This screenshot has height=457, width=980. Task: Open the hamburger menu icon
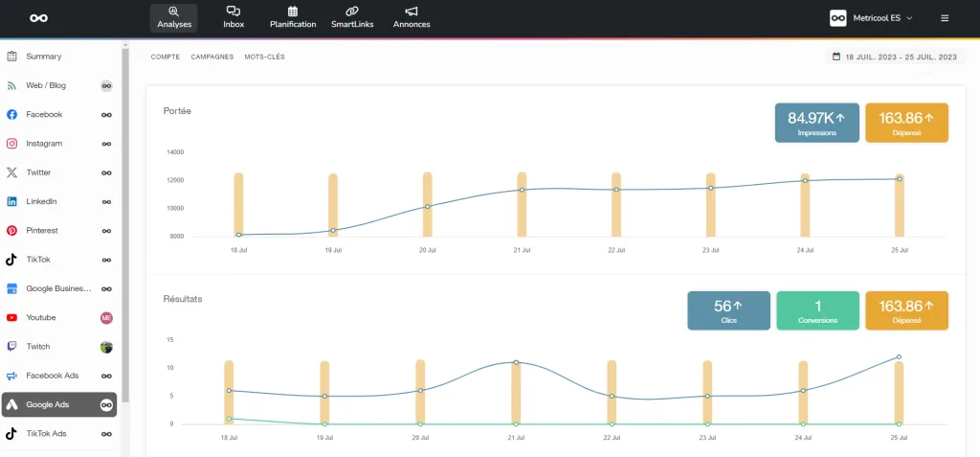tap(945, 17)
